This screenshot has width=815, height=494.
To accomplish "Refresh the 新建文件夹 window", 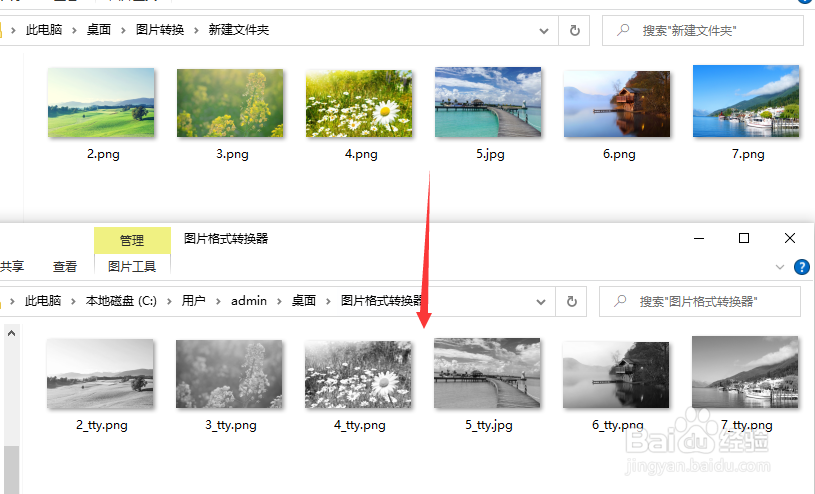I will [x=574, y=31].
